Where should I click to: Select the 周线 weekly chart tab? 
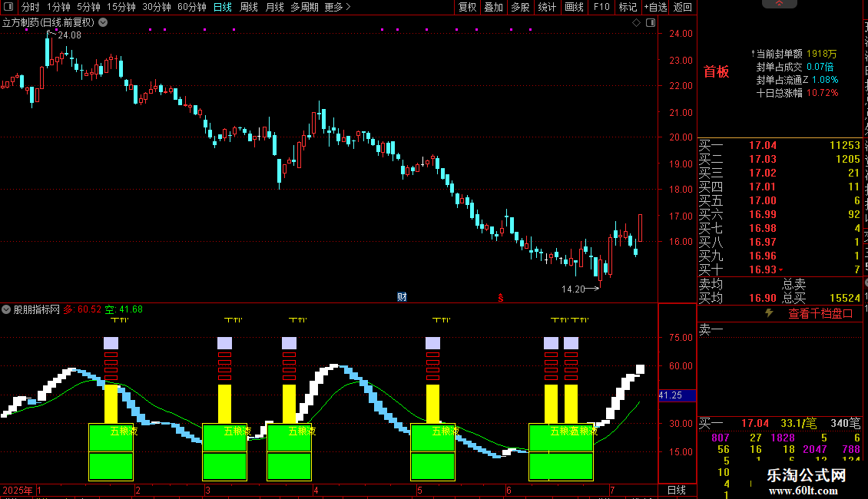click(x=249, y=7)
